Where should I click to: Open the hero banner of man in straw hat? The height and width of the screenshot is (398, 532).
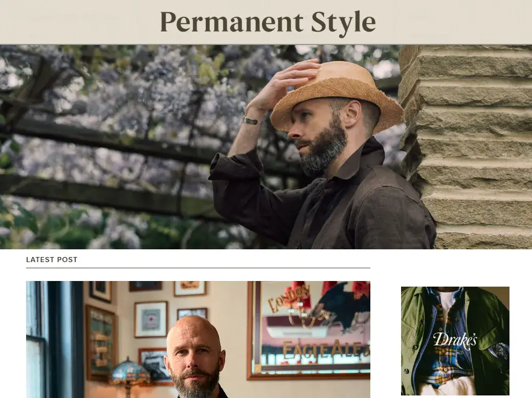(266, 147)
